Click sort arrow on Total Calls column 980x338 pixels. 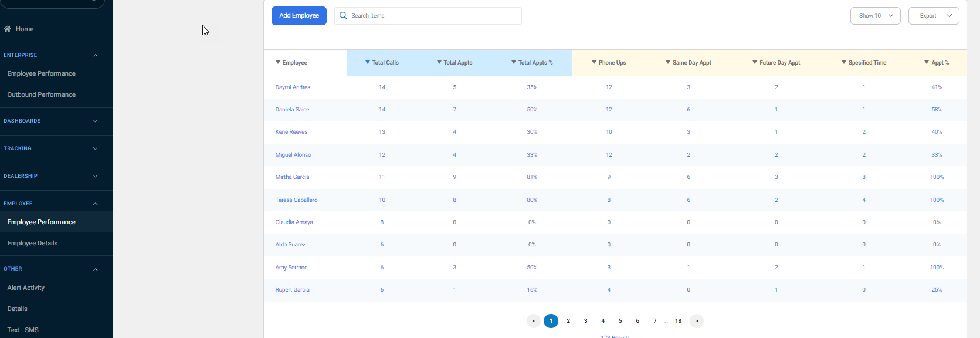pyautogui.click(x=368, y=62)
